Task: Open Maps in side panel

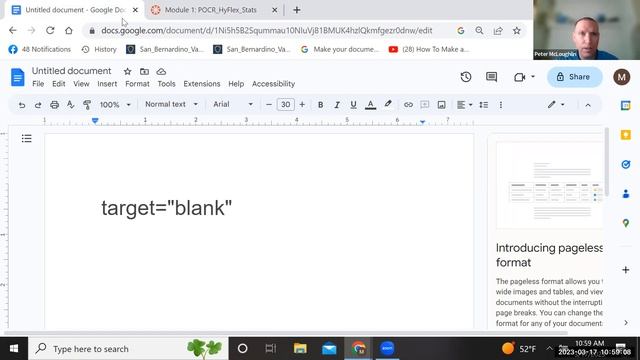Action: pos(625,223)
